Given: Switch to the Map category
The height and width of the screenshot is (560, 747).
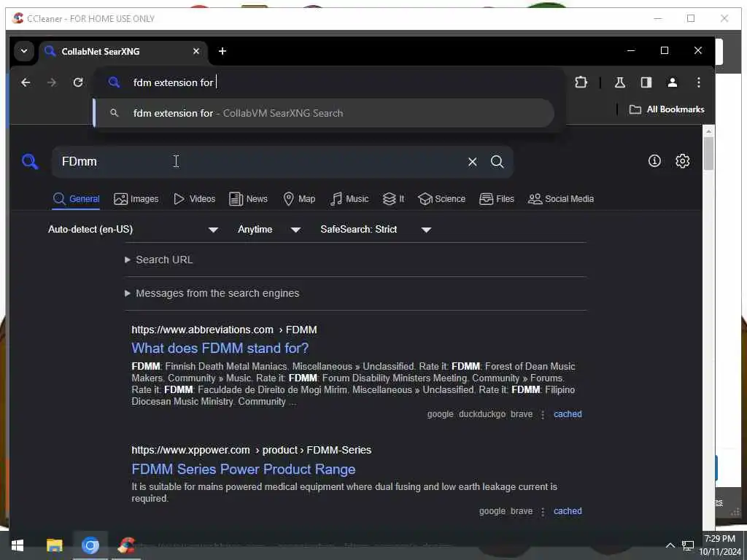Looking at the screenshot, I should tap(299, 199).
